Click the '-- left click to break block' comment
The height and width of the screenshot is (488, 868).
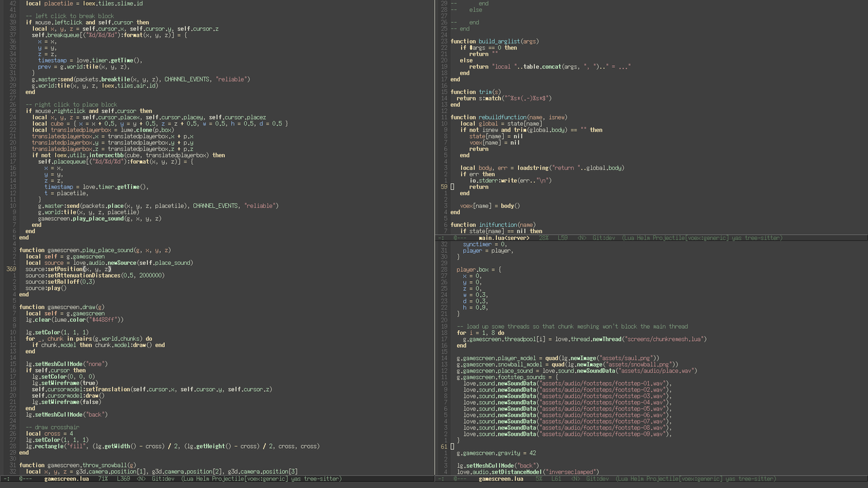click(x=70, y=16)
